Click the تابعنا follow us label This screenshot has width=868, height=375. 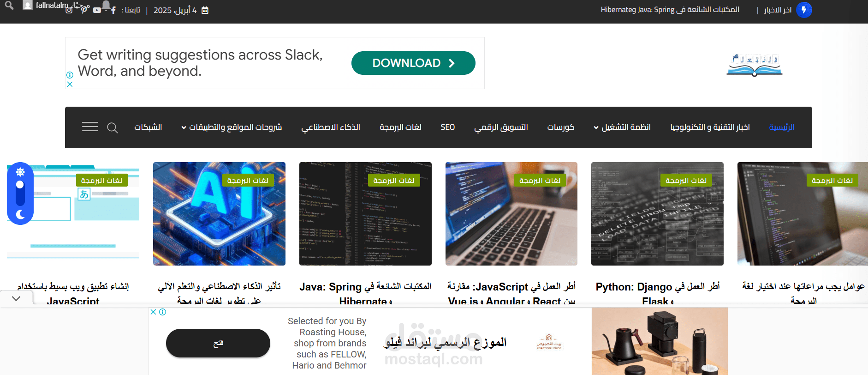pyautogui.click(x=131, y=10)
